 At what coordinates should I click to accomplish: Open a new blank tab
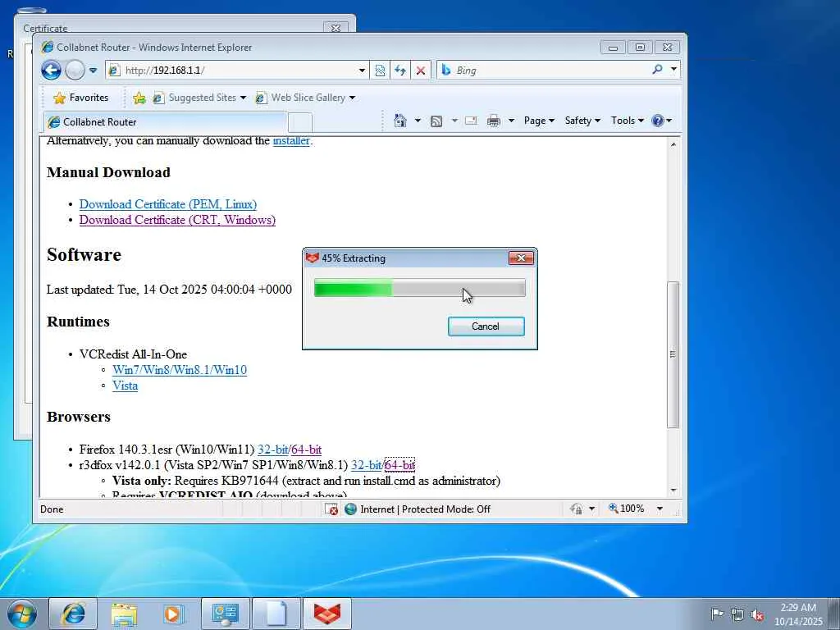[x=300, y=122]
